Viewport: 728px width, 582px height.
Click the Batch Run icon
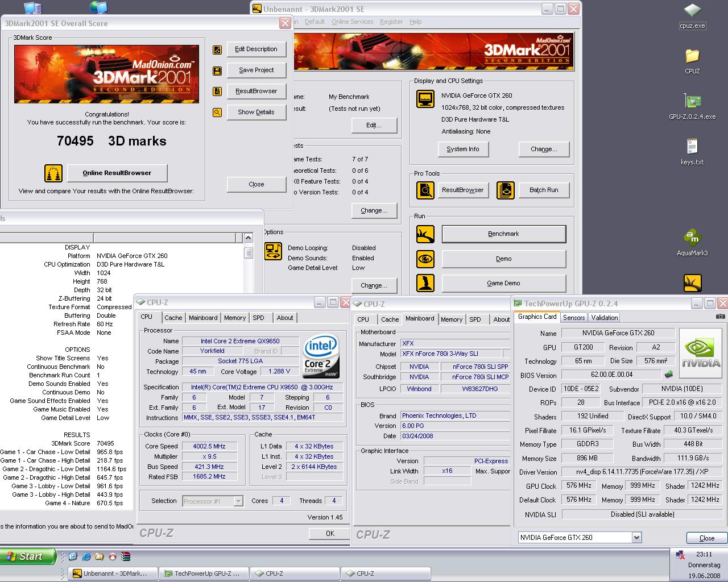point(506,190)
